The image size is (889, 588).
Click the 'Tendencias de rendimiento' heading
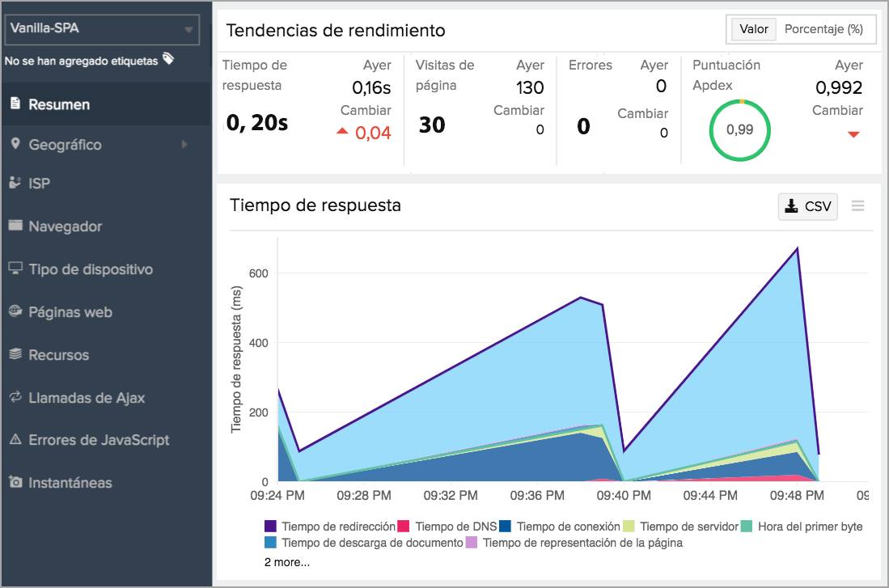point(336,30)
